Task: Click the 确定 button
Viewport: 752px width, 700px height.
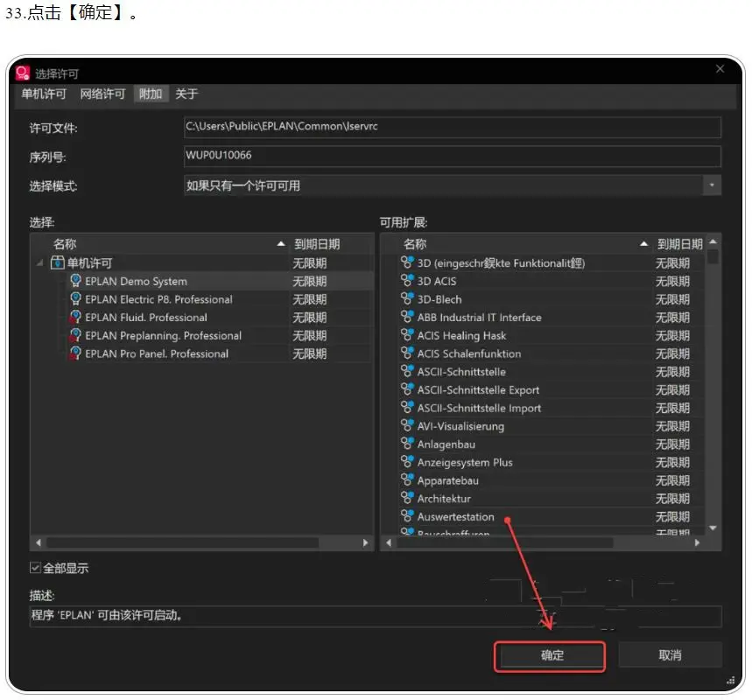Action: (x=551, y=655)
